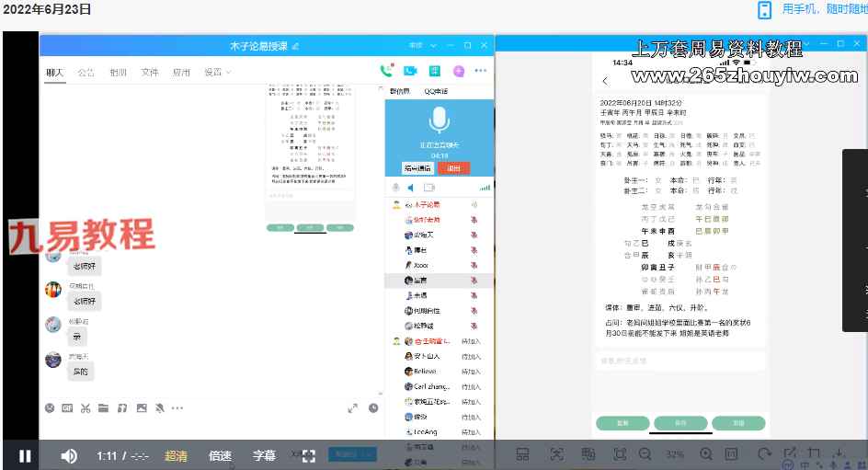
Task: Click the 退出 button in voice chat
Action: coord(453,168)
